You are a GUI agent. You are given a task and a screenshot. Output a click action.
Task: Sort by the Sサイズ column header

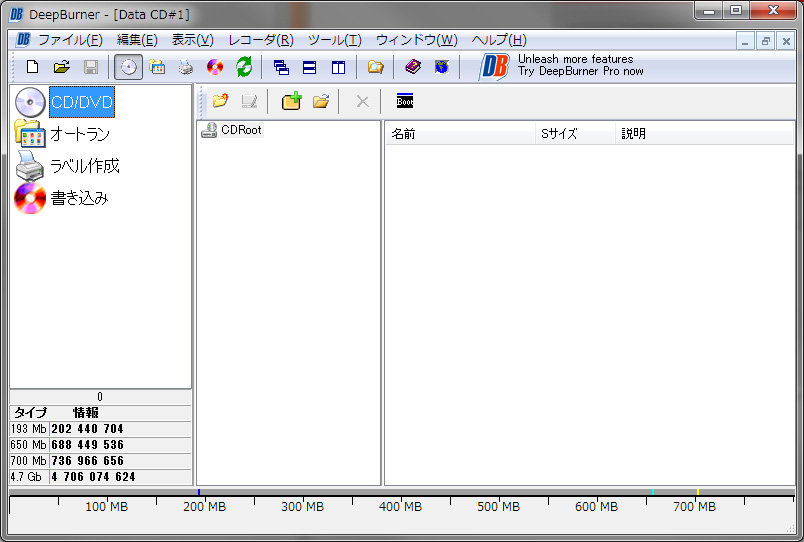(x=575, y=134)
